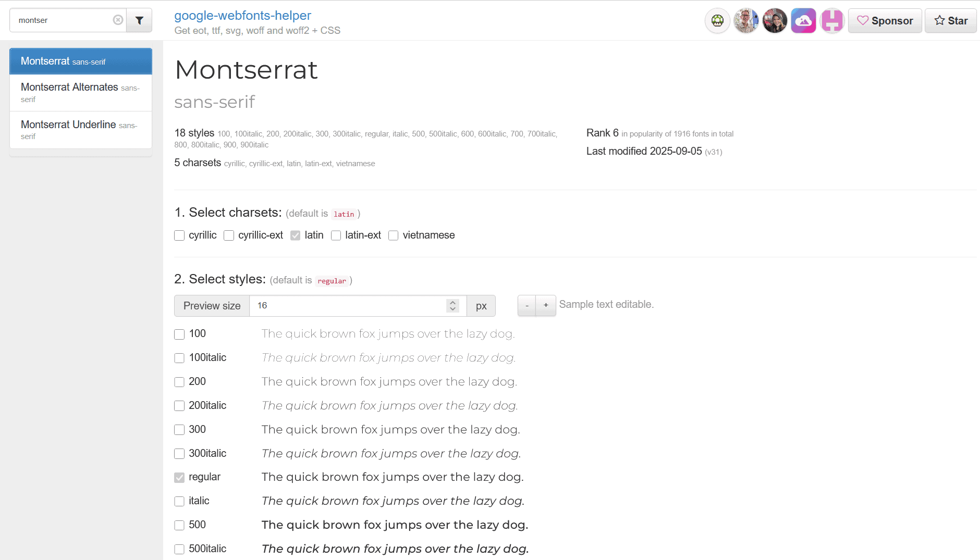This screenshot has width=980, height=560.
Task: Click the Preview size number field
Action: (x=348, y=306)
